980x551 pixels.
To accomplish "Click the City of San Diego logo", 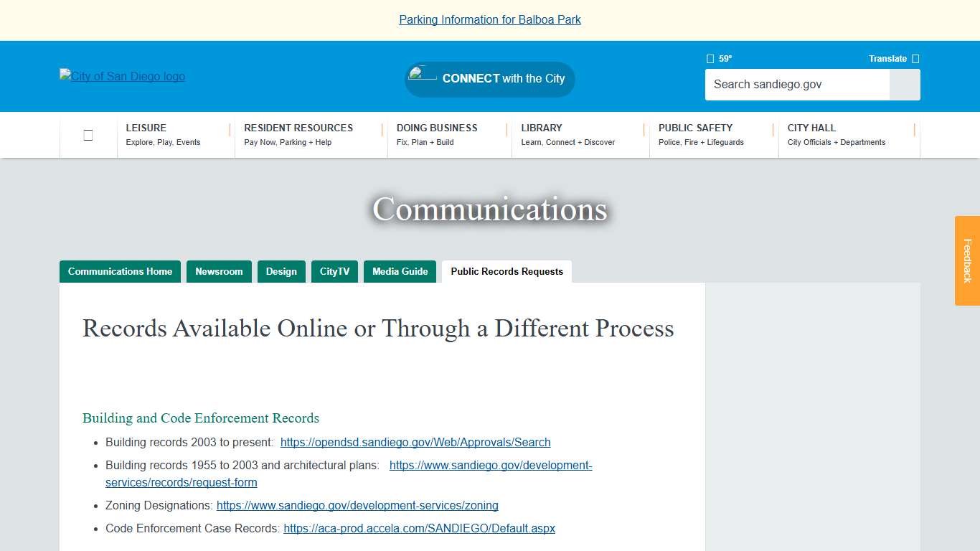I will pyautogui.click(x=122, y=76).
